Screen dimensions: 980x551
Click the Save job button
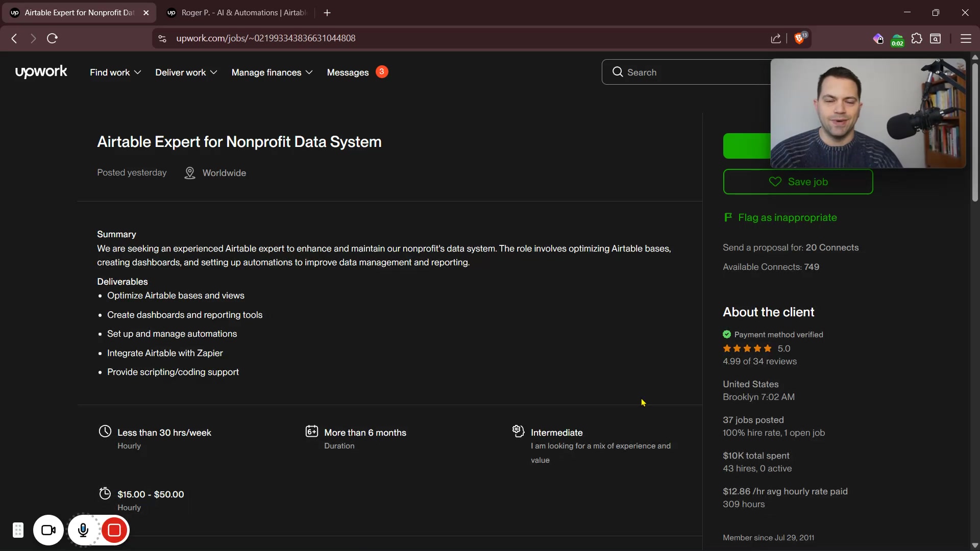coord(798,182)
